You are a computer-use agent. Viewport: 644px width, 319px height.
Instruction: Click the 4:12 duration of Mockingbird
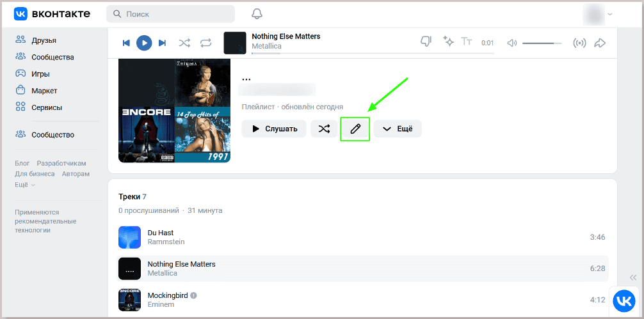[x=598, y=300]
